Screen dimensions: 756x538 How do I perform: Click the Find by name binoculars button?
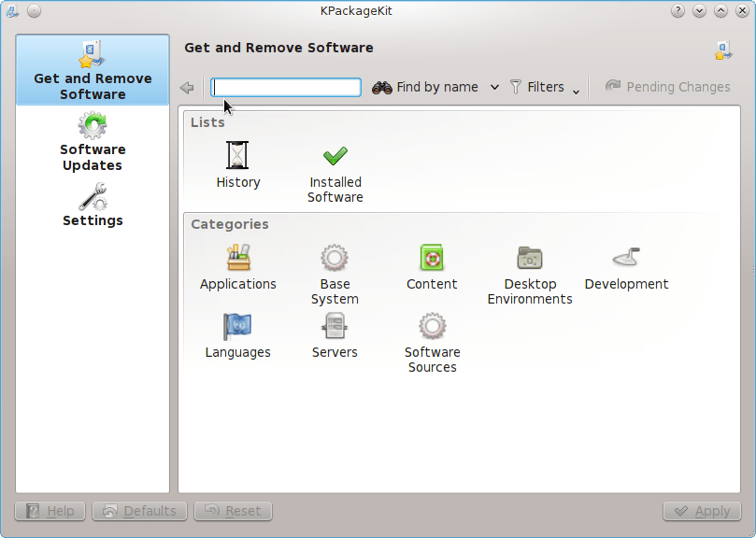[425, 87]
